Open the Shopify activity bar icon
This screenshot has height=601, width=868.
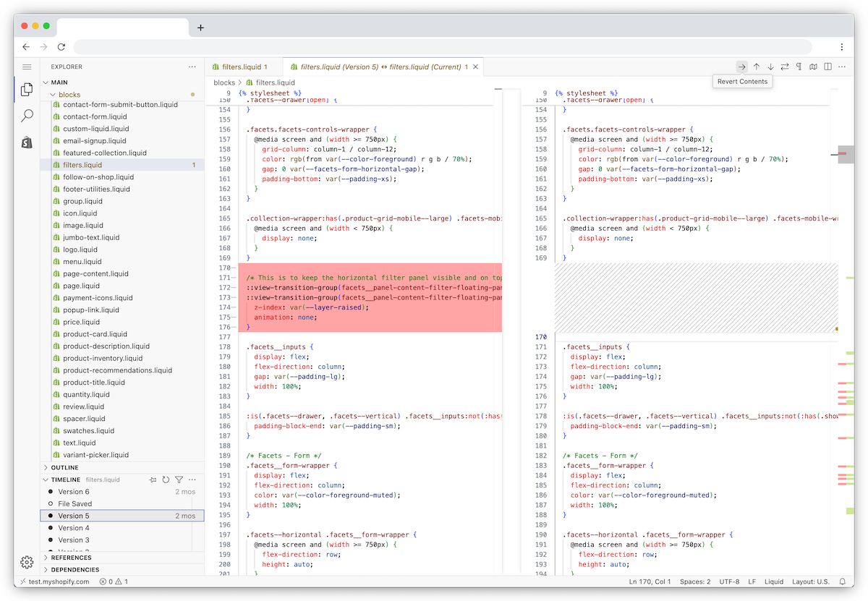pyautogui.click(x=27, y=142)
